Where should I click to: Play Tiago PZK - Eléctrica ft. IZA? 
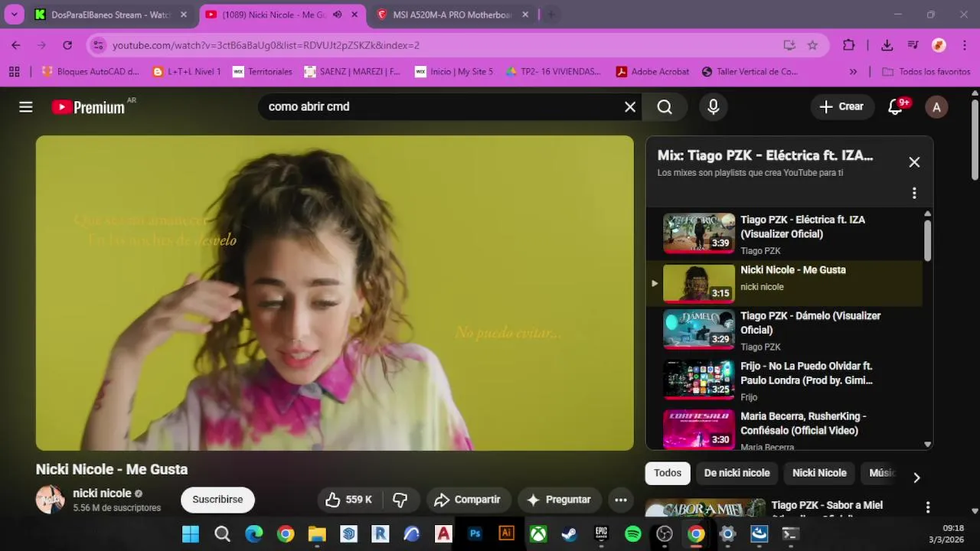pos(784,234)
